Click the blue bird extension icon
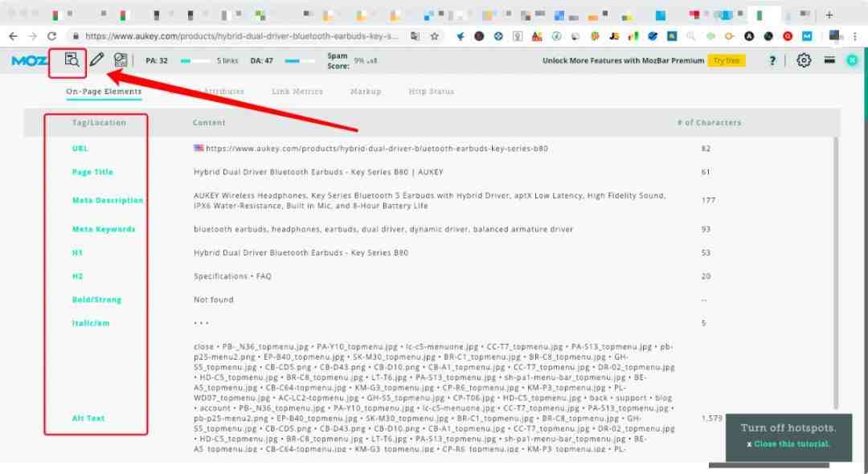The image size is (868, 474). pyautogui.click(x=460, y=36)
